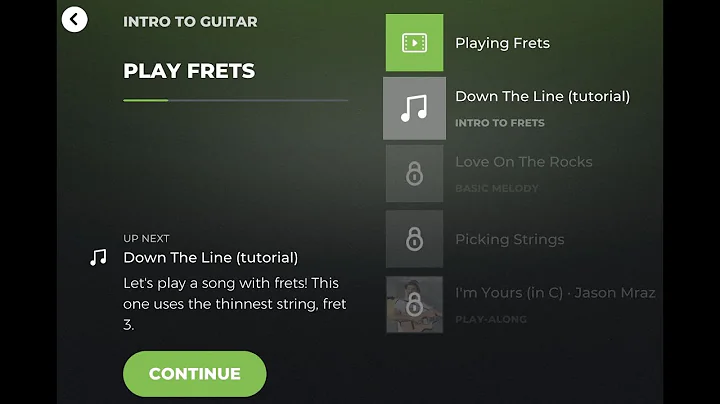
Task: Go back with the arrow button
Action: tap(75, 19)
